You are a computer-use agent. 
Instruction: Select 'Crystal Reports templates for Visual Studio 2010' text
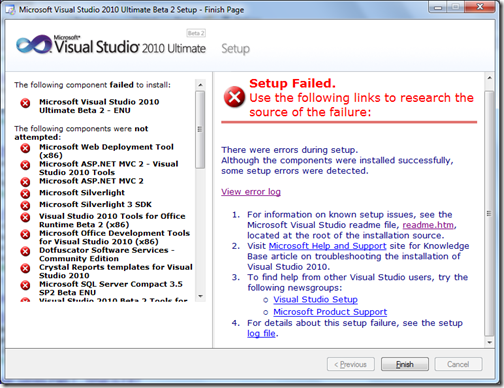click(x=116, y=271)
